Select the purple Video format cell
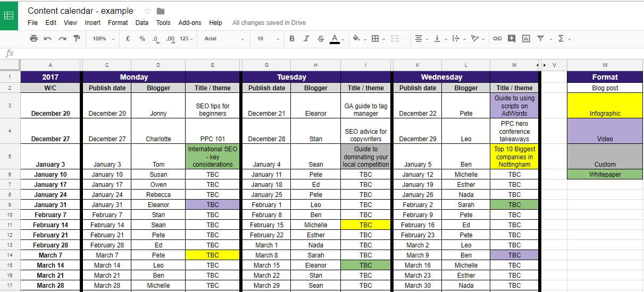The width and height of the screenshot is (644, 292). [605, 131]
